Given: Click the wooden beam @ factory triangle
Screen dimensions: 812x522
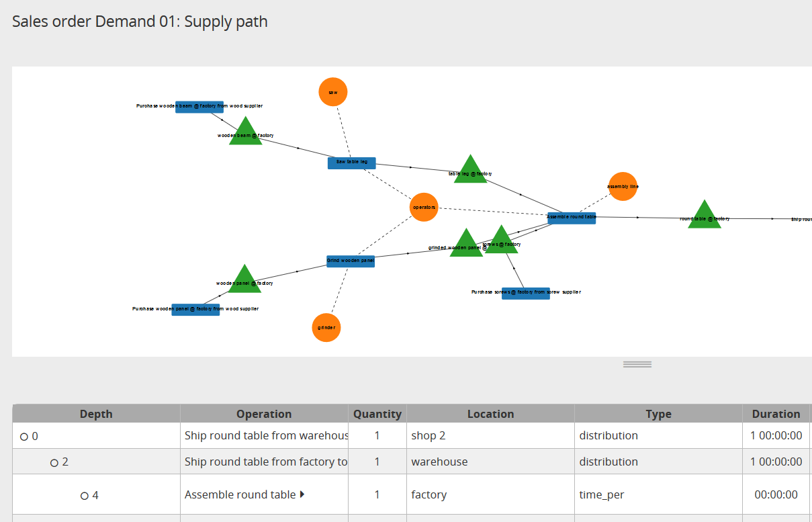Looking at the screenshot, I should coord(245,132).
